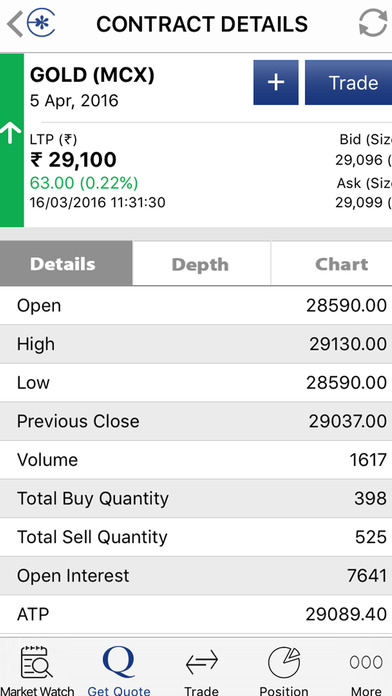The image size is (392, 696).
Task: Tap the green up-arrow indicator strip
Action: [x=12, y=140]
